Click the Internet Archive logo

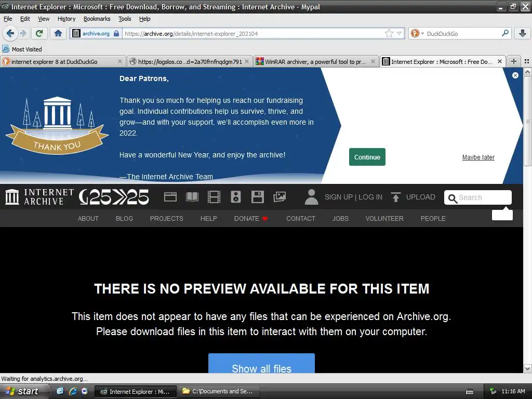(39, 197)
